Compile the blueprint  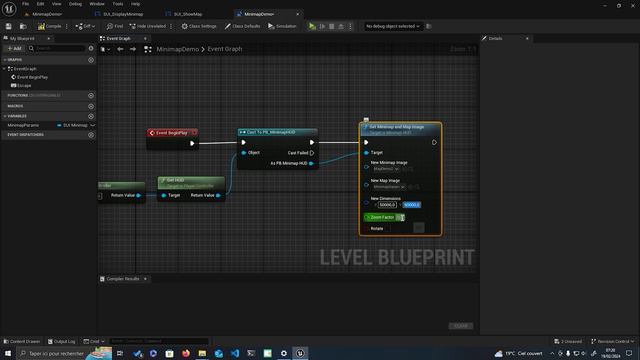click(x=49, y=26)
